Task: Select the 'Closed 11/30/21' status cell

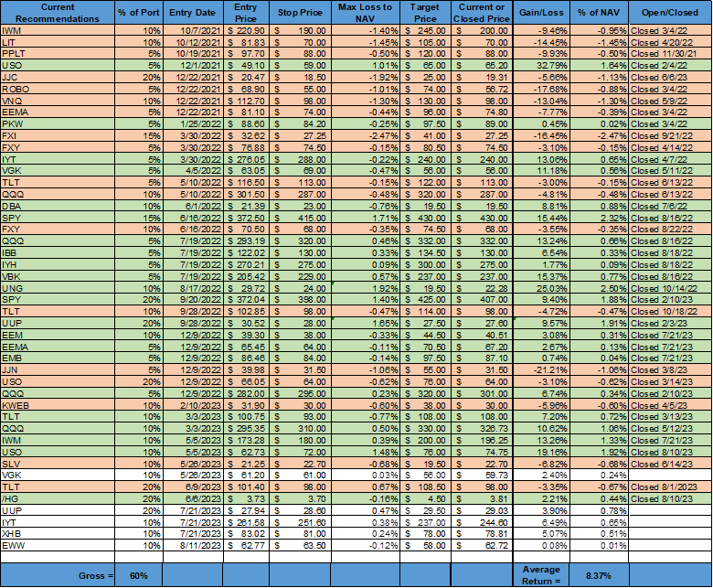Action: point(670,54)
